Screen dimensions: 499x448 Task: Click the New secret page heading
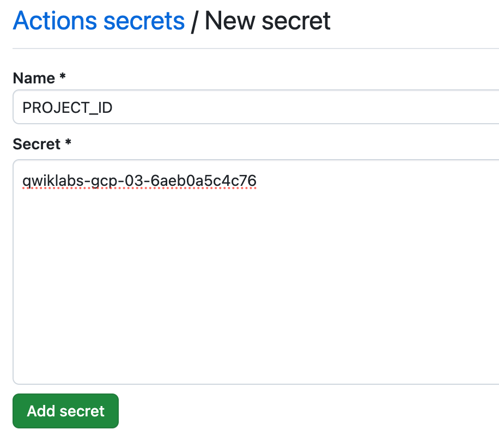(x=267, y=21)
